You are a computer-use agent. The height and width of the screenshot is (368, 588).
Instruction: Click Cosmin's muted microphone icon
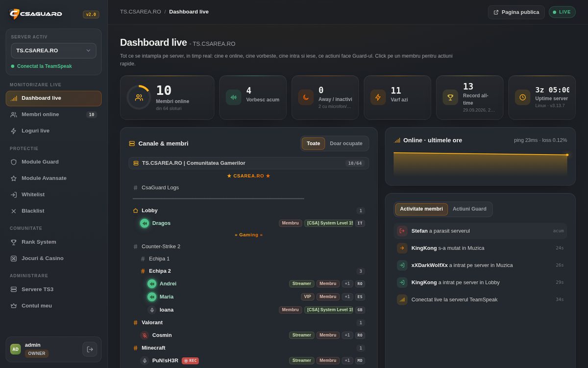(x=145, y=336)
